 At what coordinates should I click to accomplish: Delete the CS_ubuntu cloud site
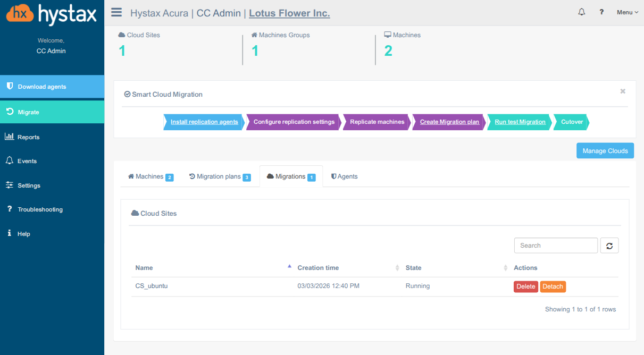(x=526, y=286)
